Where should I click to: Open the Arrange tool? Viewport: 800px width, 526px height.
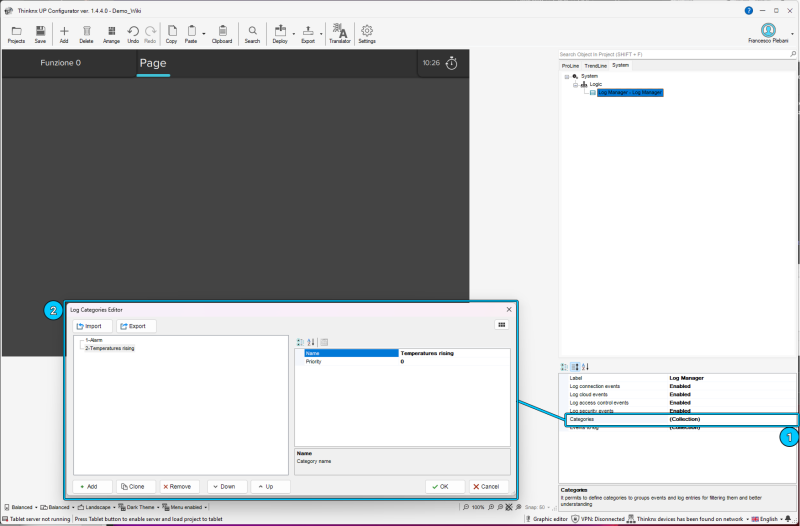tap(111, 34)
